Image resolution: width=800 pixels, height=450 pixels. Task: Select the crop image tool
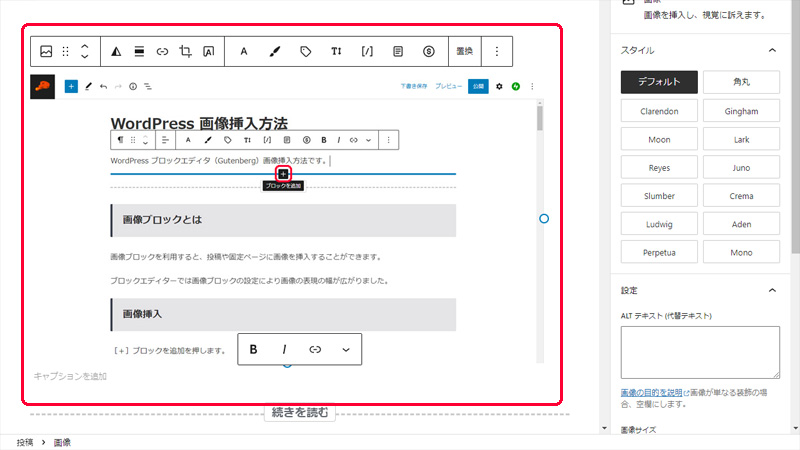coord(185,51)
